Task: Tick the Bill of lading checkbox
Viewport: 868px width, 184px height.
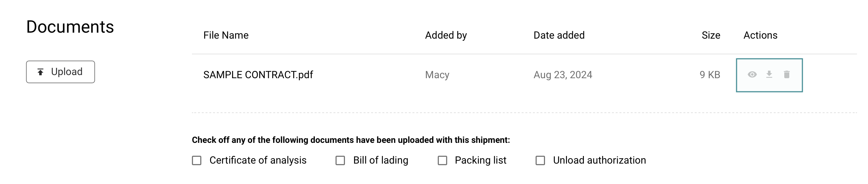Action: (x=340, y=160)
